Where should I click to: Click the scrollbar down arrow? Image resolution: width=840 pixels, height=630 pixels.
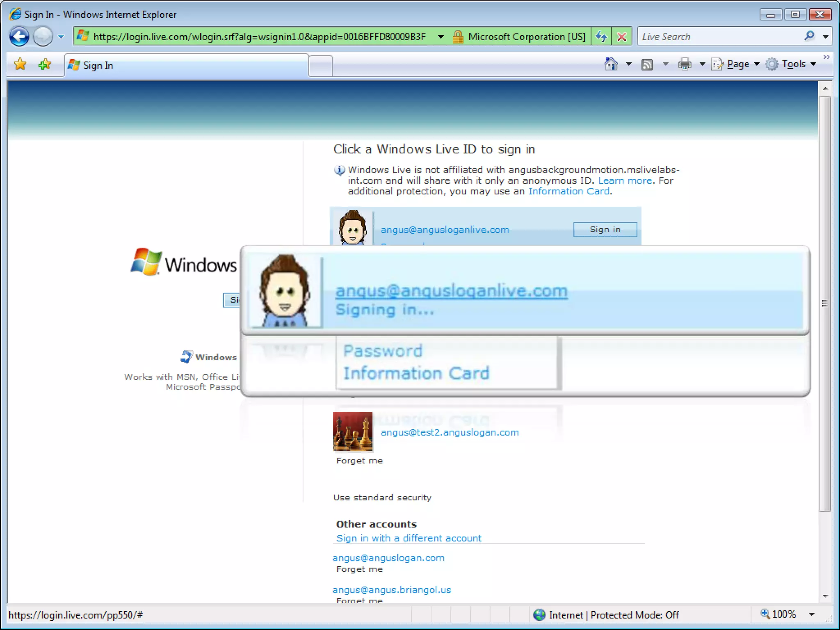pos(825,596)
